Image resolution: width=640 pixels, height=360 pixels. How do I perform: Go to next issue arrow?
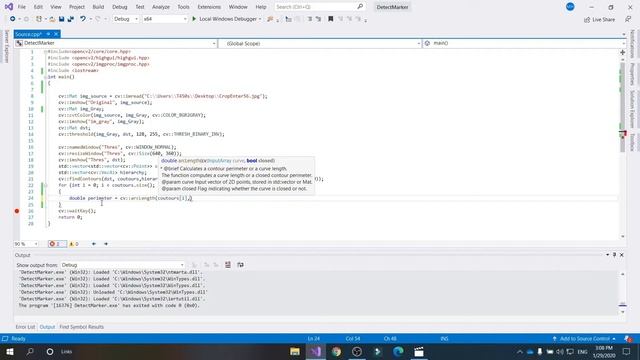pyautogui.click(x=106, y=244)
